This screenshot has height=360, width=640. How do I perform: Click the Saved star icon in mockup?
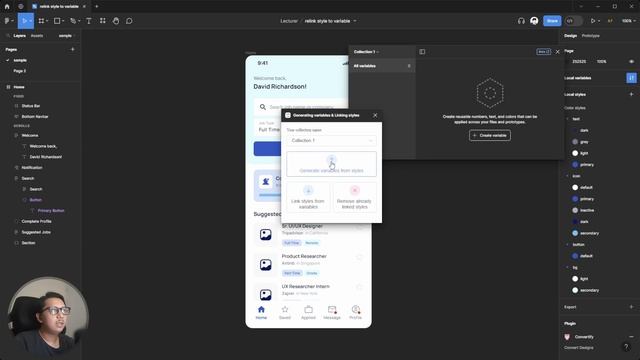click(x=285, y=309)
